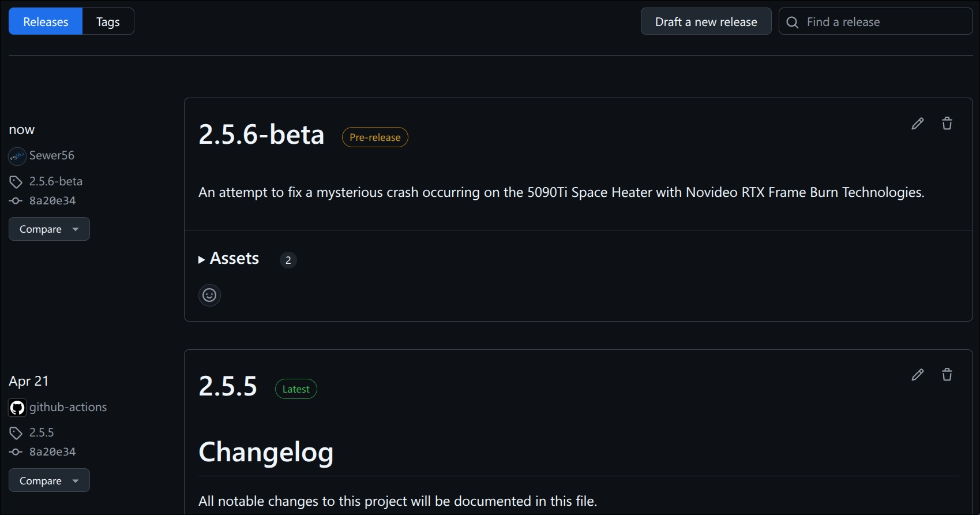The width and height of the screenshot is (980, 515).
Task: Open the 2.5.6-beta release title link
Action: 261,135
